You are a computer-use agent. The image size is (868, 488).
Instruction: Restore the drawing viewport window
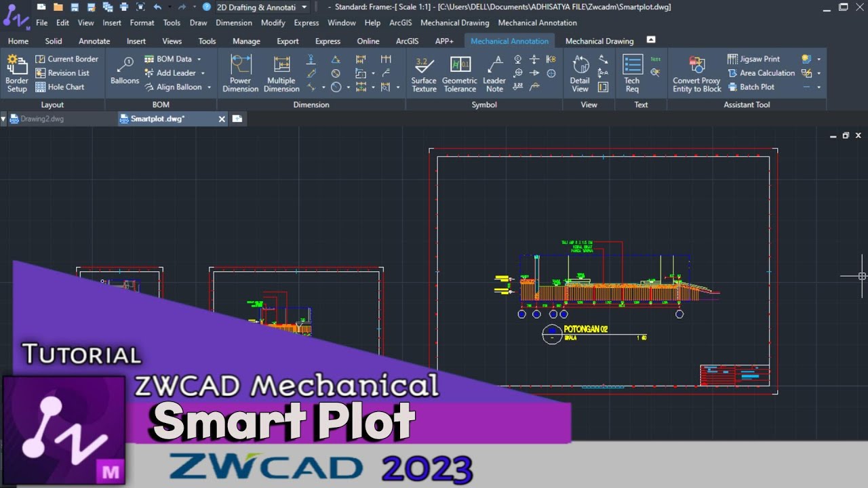pos(846,136)
